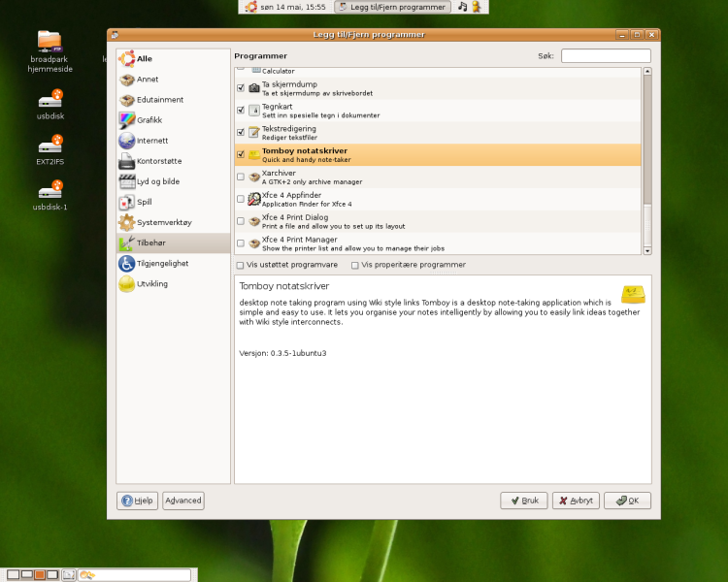Choose Lyd og bilde clapperboard icon

[127, 181]
